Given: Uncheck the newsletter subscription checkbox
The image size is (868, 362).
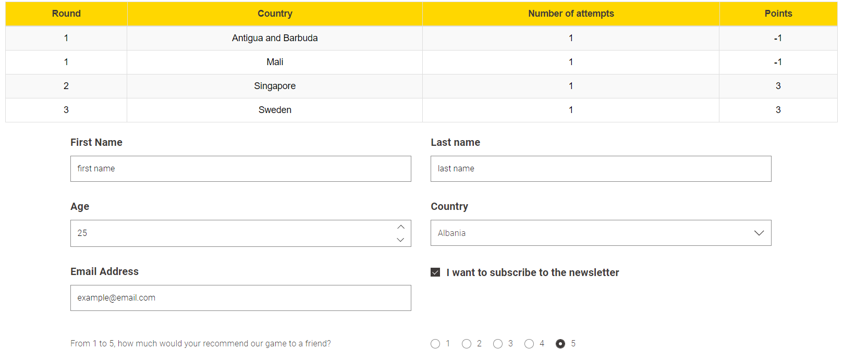Looking at the screenshot, I should (435, 272).
